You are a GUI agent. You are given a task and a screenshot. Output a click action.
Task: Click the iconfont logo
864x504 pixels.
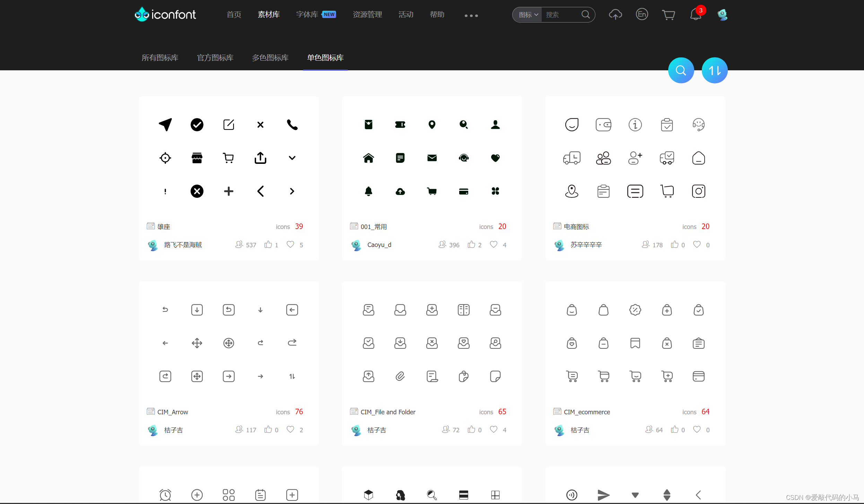click(x=165, y=15)
